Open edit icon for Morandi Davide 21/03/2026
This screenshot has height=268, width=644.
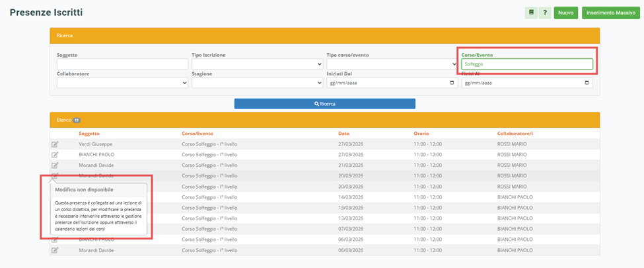tap(55, 165)
